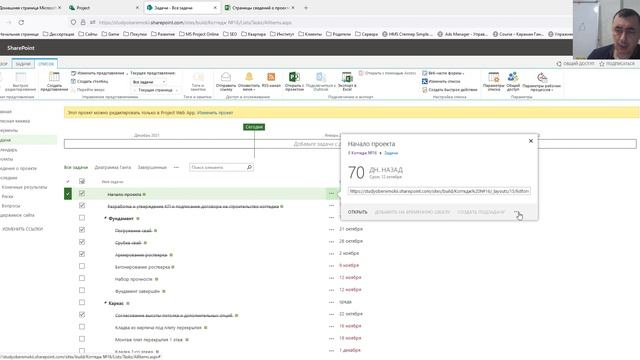Viewport: 640px width, 360px height.
Task: Click the Сегодня timeline marker
Action: 254,127
